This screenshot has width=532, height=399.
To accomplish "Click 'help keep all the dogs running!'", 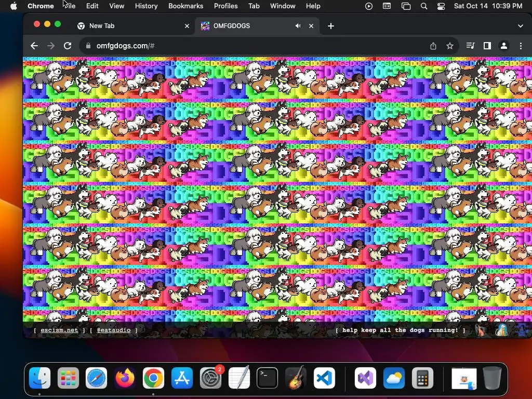I will (400, 330).
